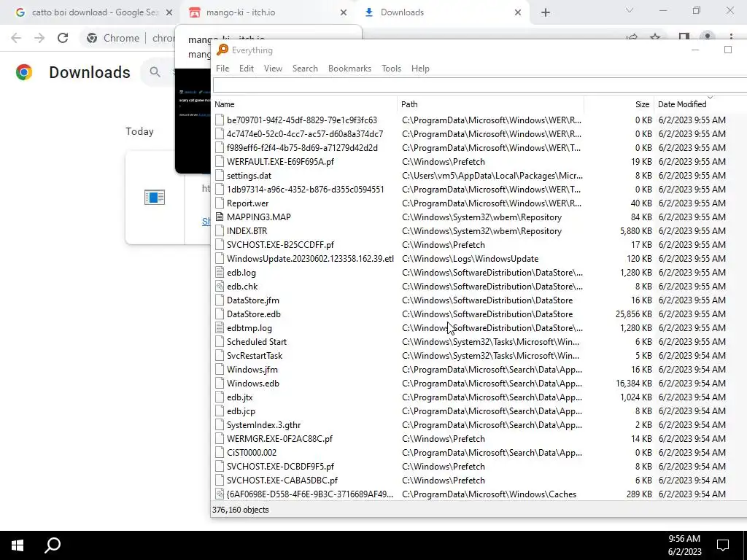
Task: Open Chrome tab search chevron
Action: (630, 10)
